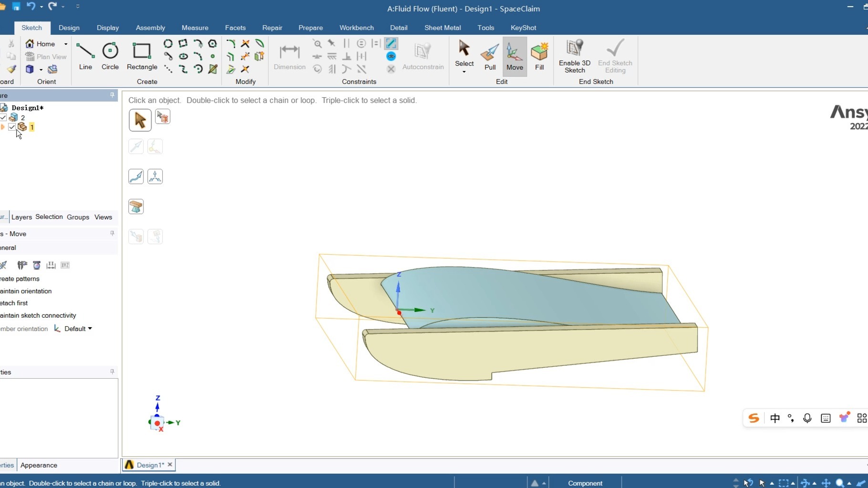
Task: Click the Undo icon in title bar
Action: click(x=31, y=6)
